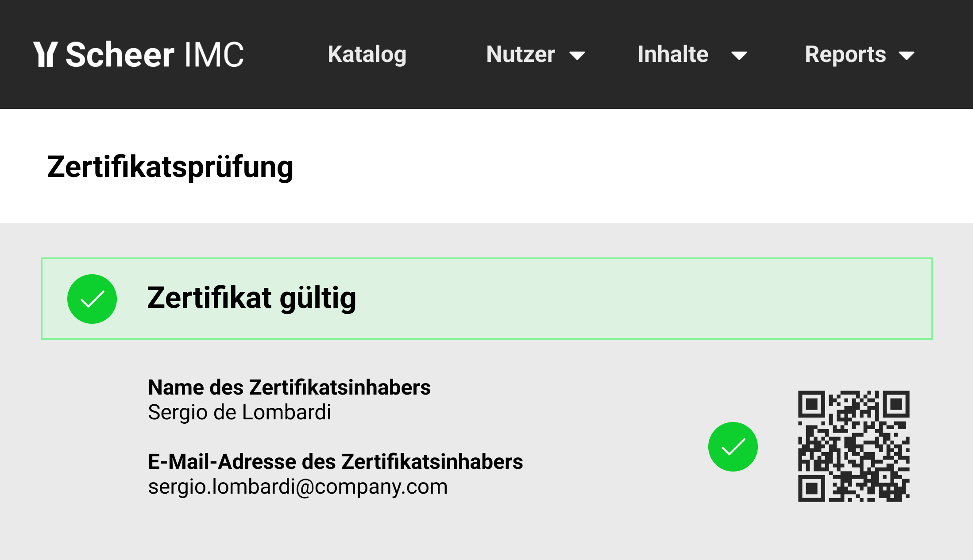This screenshot has width=973, height=560.
Task: Click the Zertifikatsprüfung page heading
Action: point(170,167)
